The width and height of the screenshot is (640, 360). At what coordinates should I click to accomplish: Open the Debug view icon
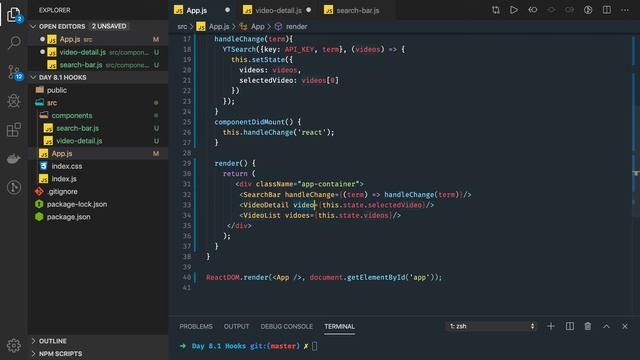(14, 101)
